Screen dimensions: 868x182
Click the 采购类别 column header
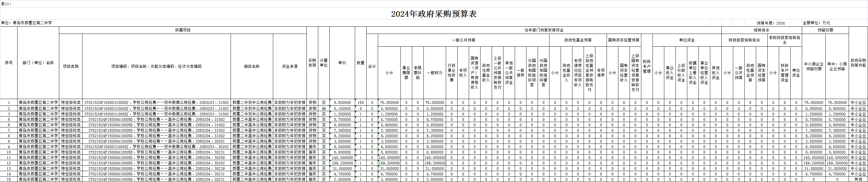pyautogui.click(x=312, y=63)
